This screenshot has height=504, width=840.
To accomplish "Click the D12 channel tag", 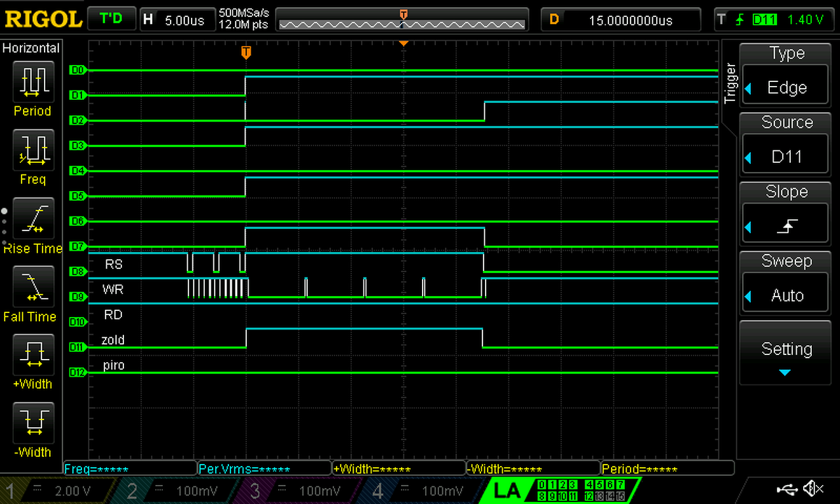I will coord(77,373).
